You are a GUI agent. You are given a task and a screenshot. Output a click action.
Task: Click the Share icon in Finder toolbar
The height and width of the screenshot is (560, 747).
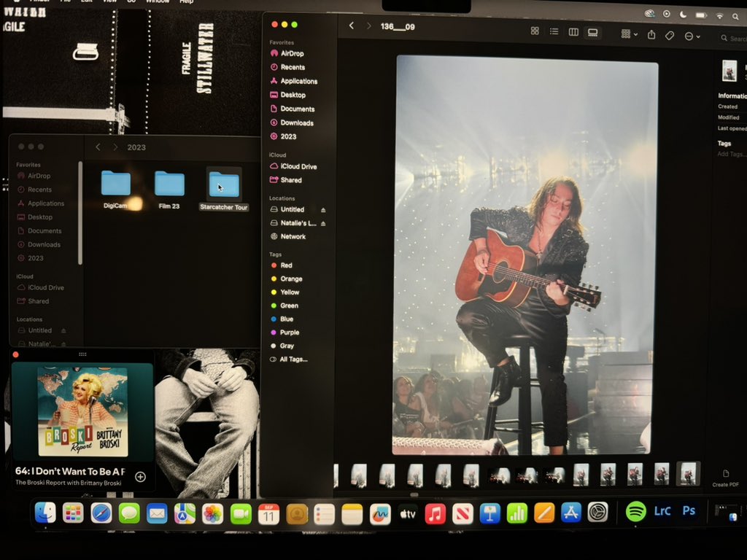click(651, 35)
